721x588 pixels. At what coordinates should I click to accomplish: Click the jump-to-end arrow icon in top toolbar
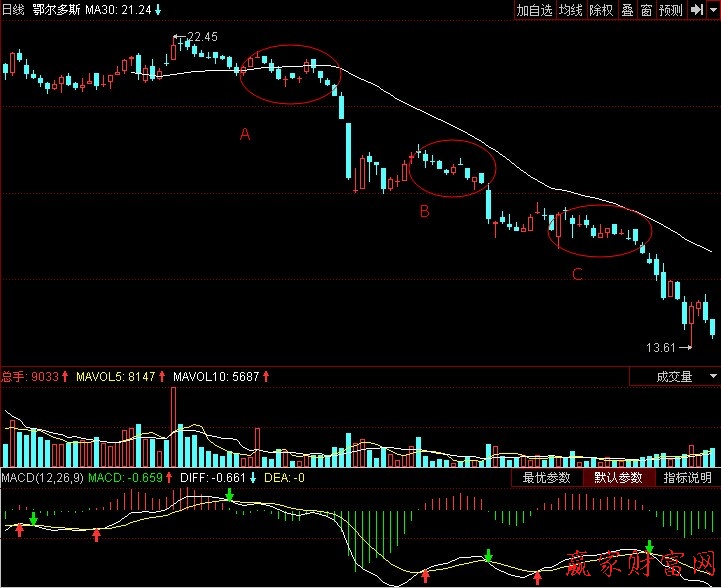pos(695,10)
